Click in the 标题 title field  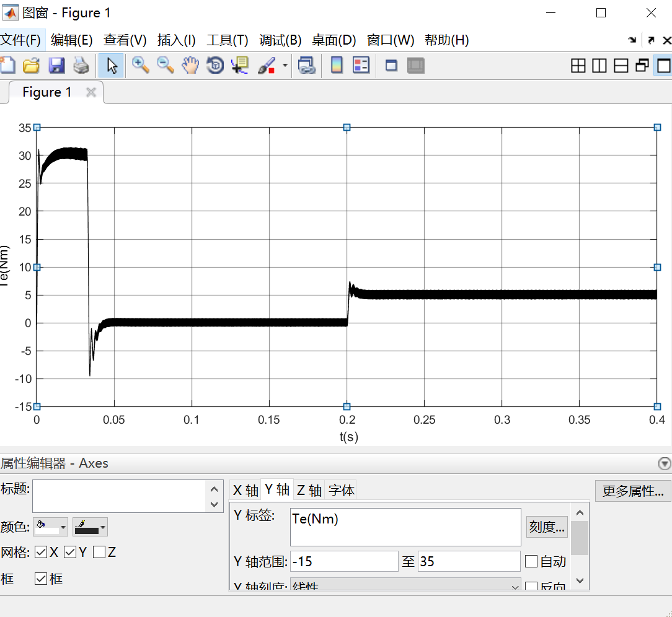(120, 496)
